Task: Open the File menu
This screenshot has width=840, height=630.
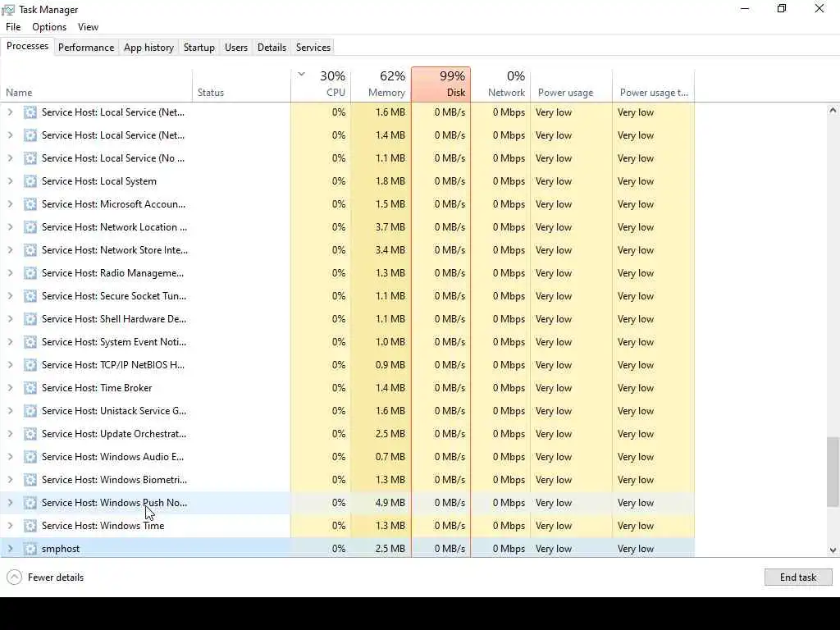Action: click(x=13, y=27)
